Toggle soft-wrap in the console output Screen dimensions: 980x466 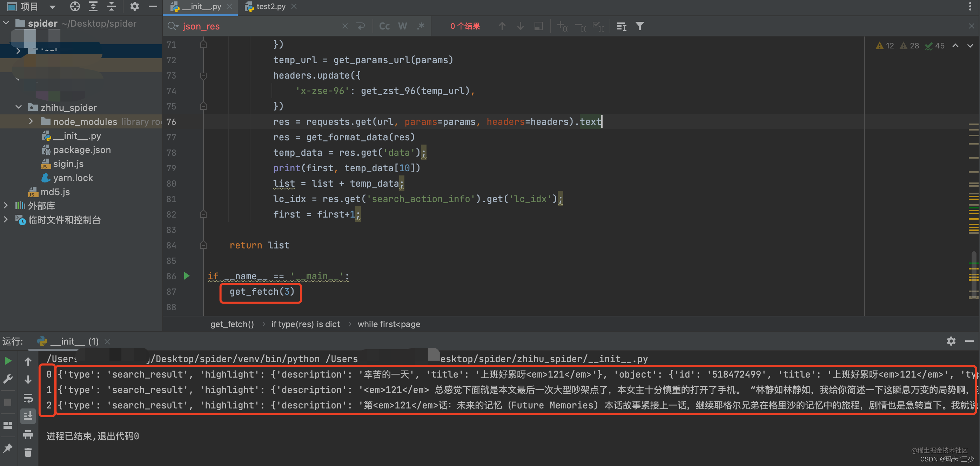click(28, 398)
